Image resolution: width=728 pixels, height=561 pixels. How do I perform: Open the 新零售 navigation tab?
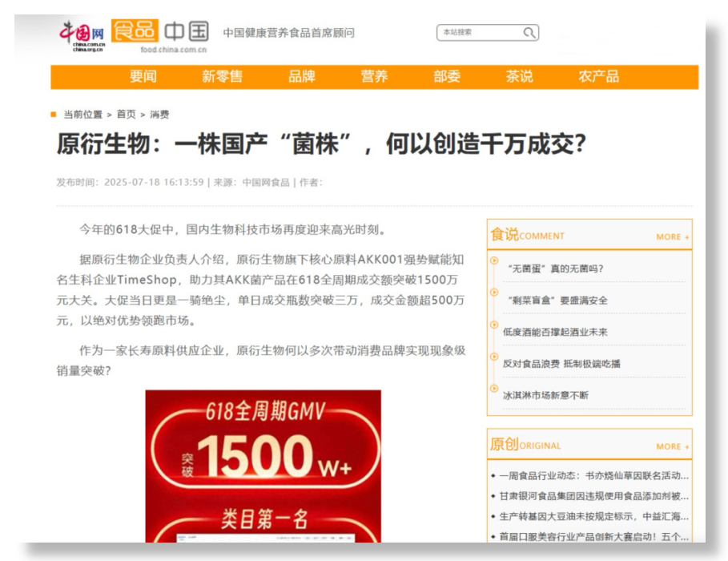[223, 76]
